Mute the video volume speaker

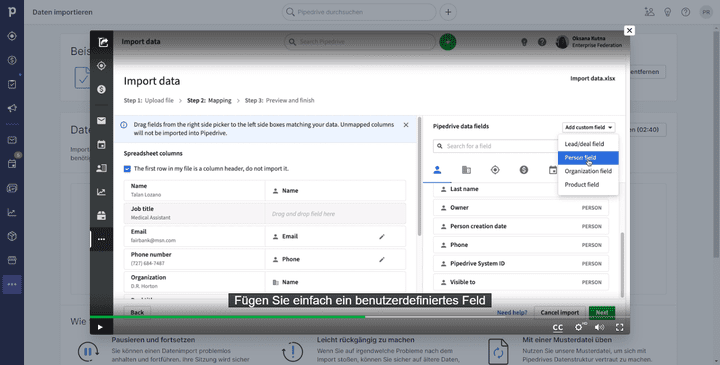pos(599,327)
